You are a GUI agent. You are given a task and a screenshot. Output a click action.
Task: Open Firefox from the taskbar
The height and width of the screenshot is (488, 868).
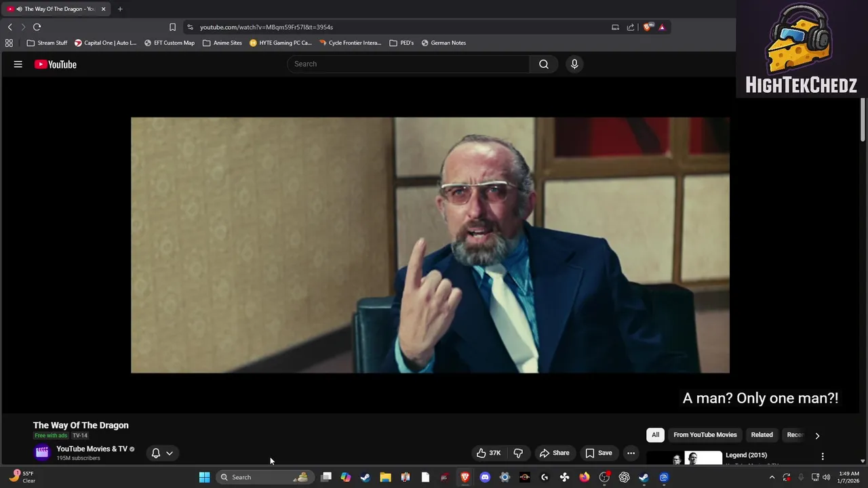[x=585, y=477]
